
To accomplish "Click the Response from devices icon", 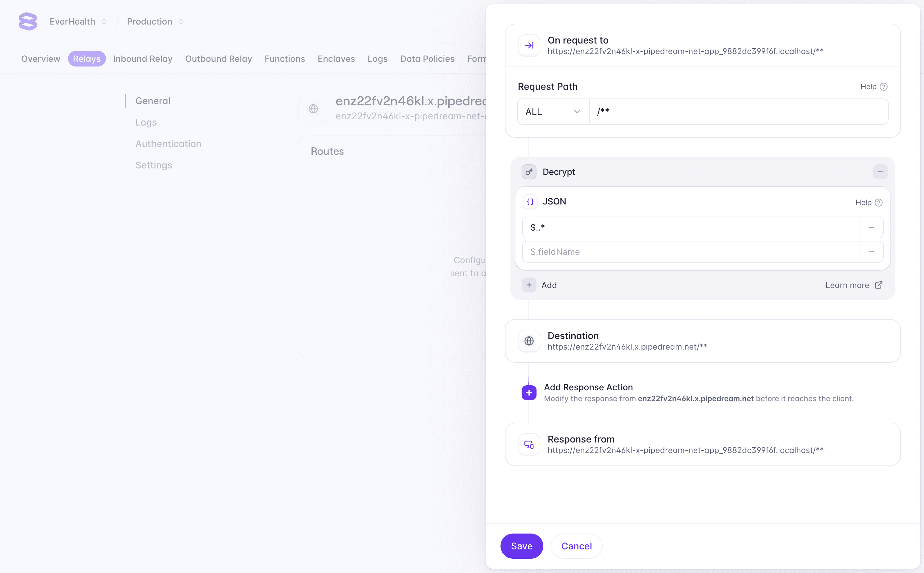I will tap(529, 445).
